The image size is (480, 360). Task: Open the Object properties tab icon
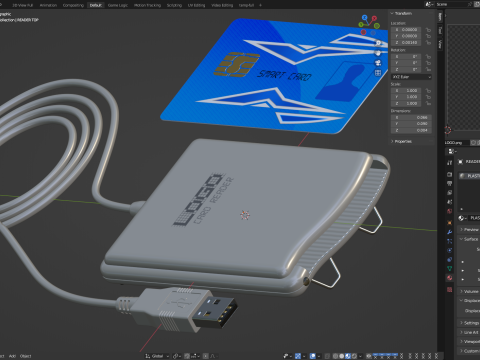pos(450,222)
